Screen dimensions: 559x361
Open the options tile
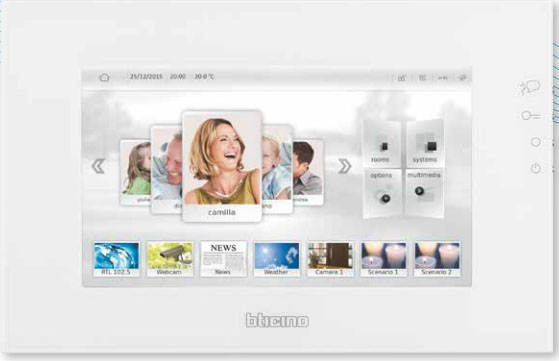point(382,193)
